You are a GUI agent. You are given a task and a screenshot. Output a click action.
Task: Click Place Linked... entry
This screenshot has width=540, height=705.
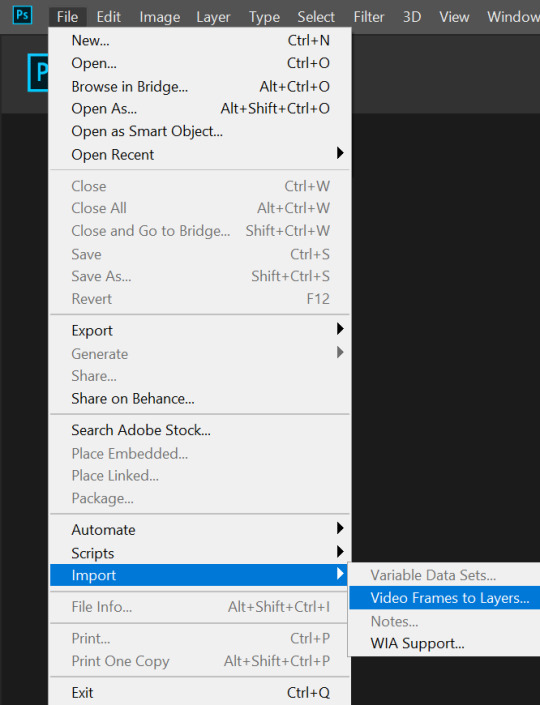tap(200, 476)
